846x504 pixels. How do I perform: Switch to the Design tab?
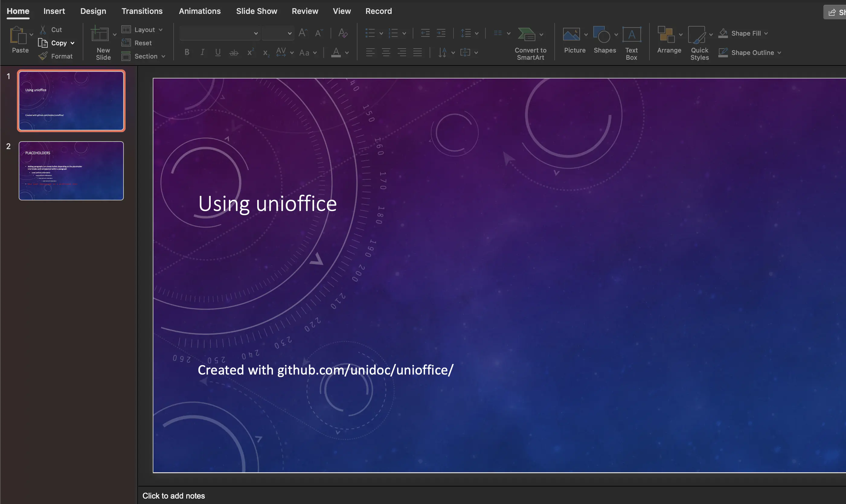[x=93, y=11]
